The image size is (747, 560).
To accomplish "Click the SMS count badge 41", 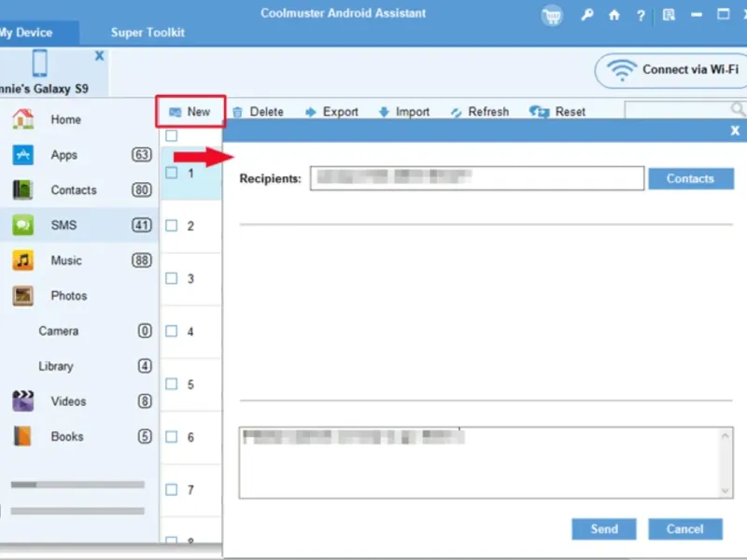I will pos(142,225).
